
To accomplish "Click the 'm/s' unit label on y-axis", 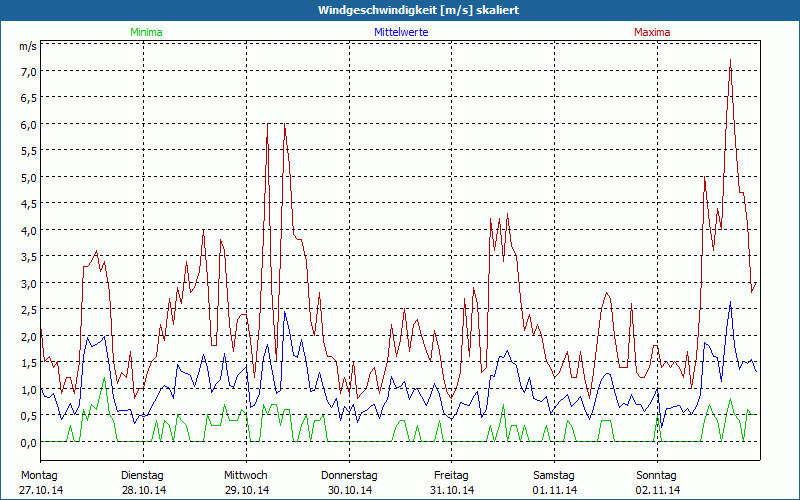I will tap(27, 46).
